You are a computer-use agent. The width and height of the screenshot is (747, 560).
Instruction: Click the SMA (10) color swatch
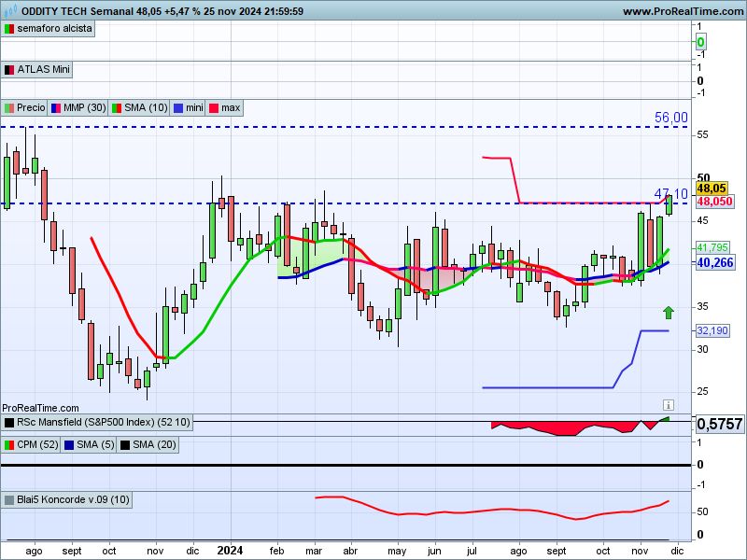(116, 108)
